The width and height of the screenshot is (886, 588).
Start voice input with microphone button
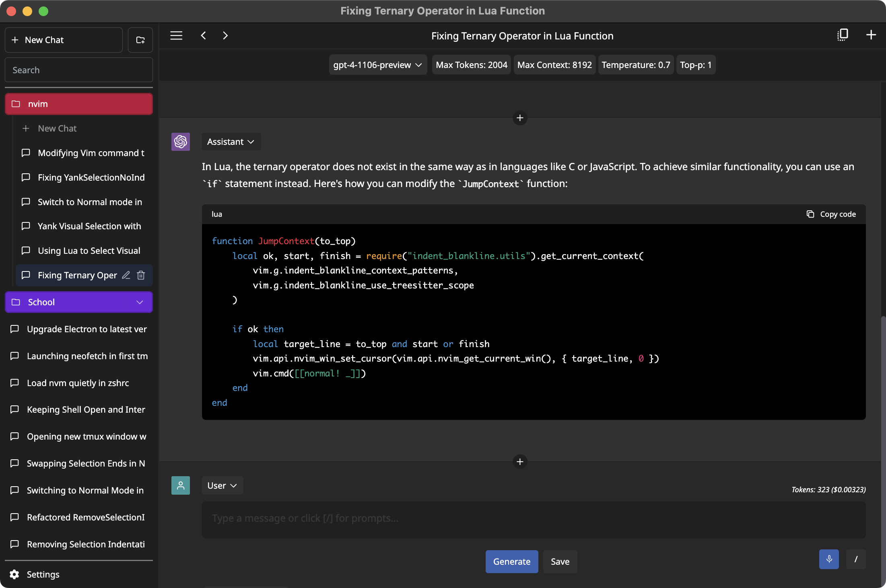[829, 559]
